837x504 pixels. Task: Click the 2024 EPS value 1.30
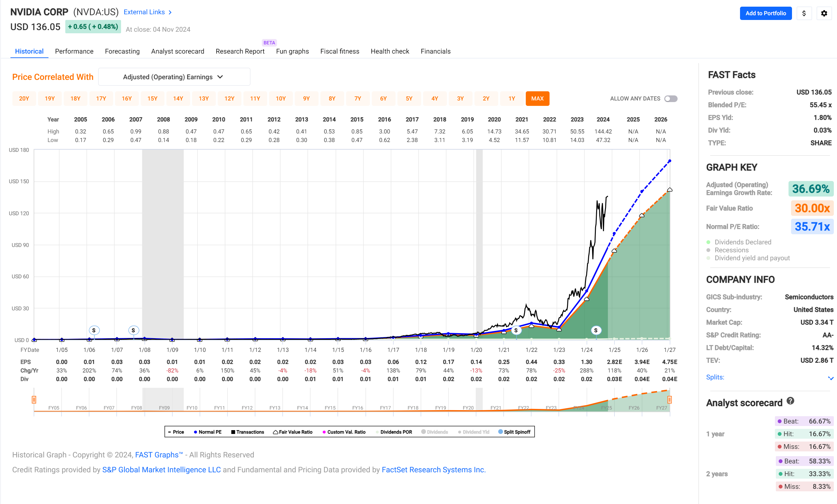pyautogui.click(x=587, y=362)
